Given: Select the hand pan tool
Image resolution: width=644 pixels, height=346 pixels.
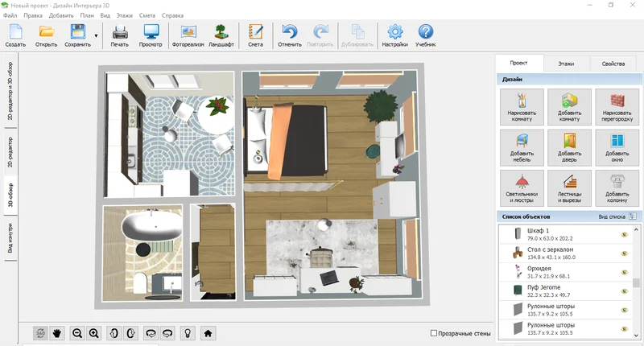Looking at the screenshot, I should click(x=57, y=332).
